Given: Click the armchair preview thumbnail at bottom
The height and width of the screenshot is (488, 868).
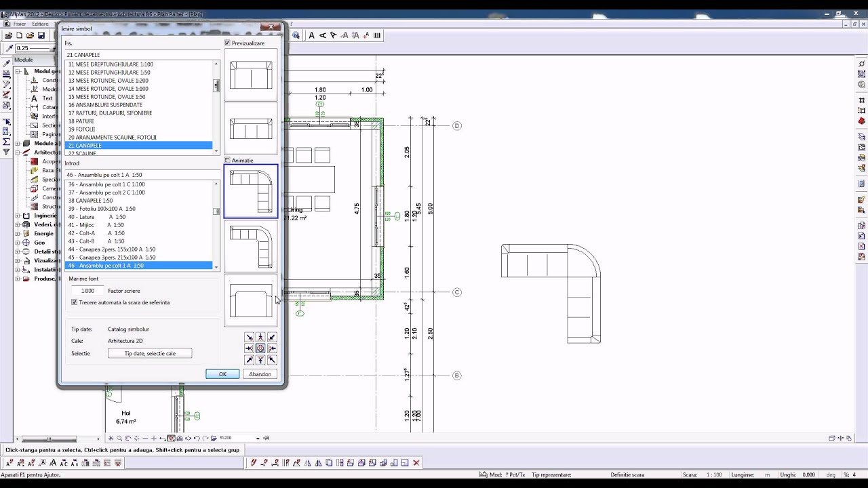Looking at the screenshot, I should coord(251,301).
